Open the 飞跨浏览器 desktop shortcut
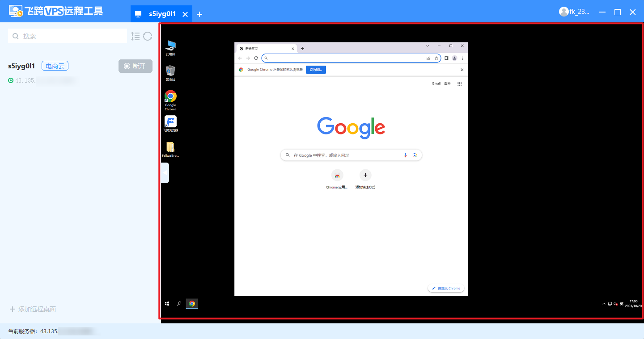This screenshot has width=644, height=339. coord(170,122)
